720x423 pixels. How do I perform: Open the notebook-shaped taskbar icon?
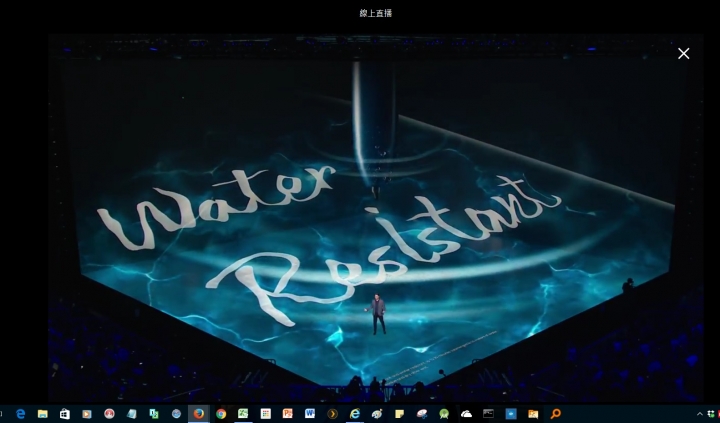[132, 414]
